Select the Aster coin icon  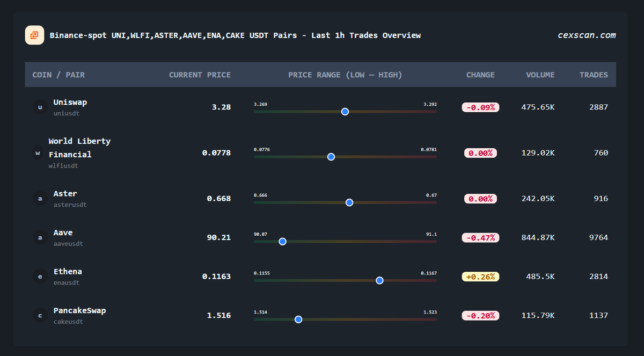(x=40, y=198)
